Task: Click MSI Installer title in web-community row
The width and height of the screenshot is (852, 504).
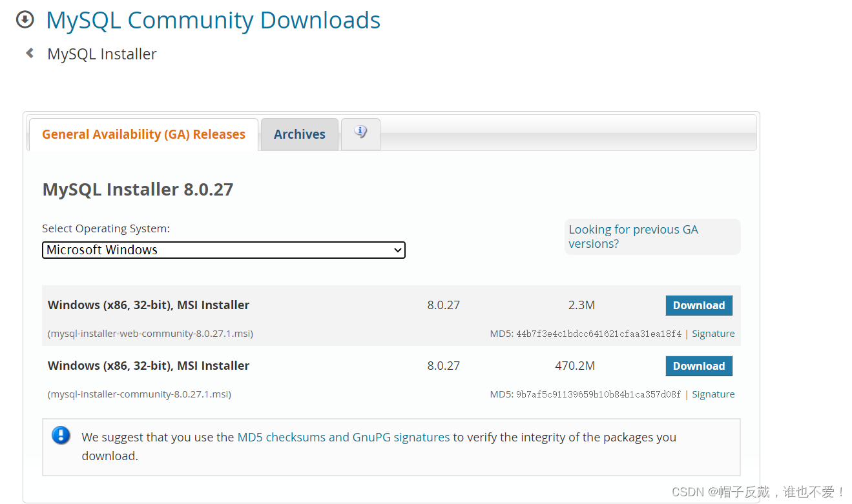Action: (x=149, y=305)
